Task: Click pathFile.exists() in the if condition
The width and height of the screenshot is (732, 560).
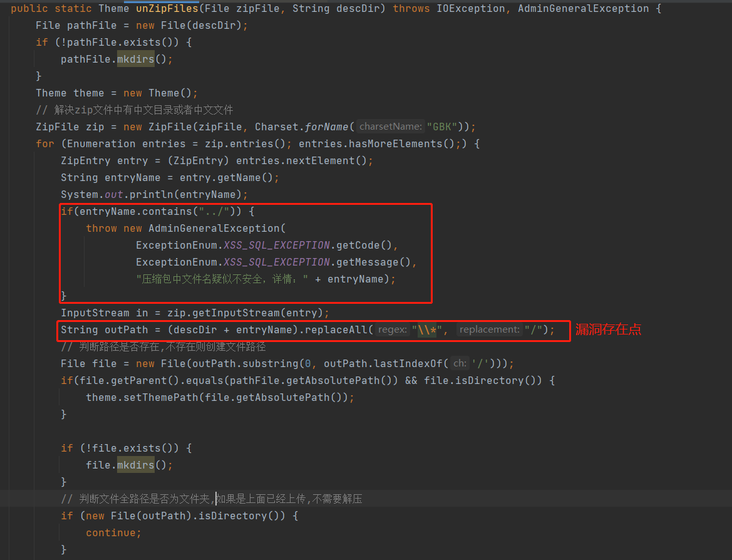Action: tap(120, 43)
